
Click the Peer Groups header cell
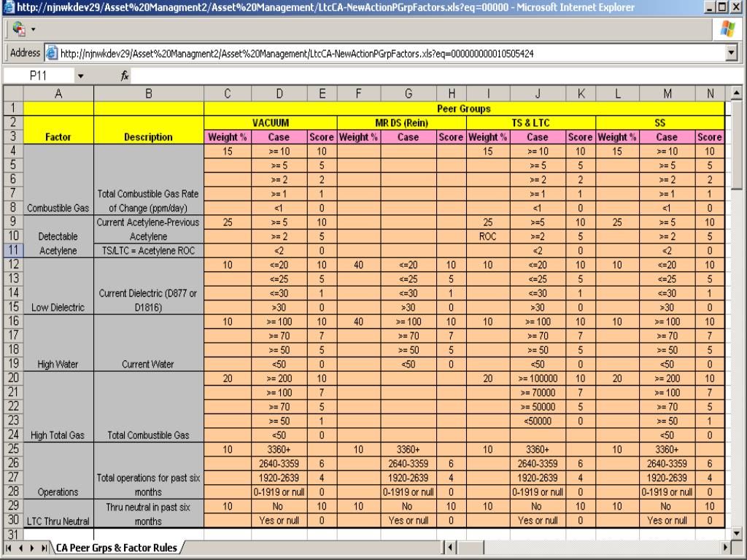(x=464, y=109)
